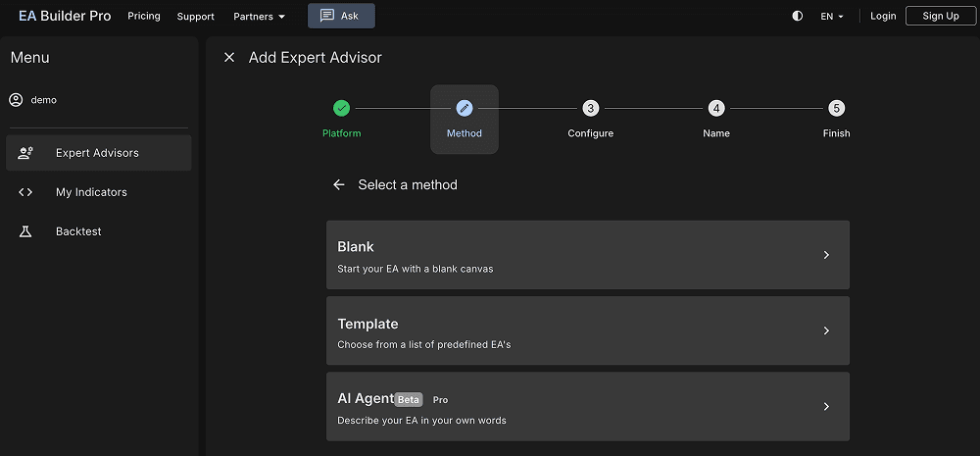
Task: Click the demo username text
Action: pos(44,99)
